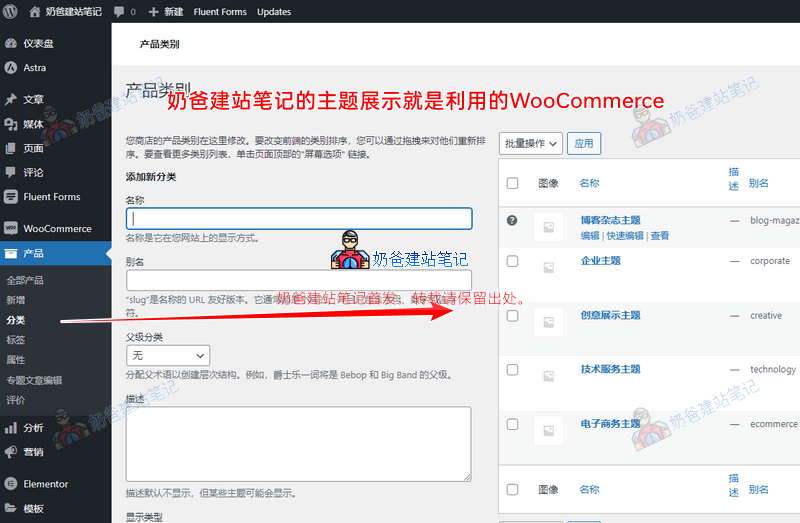Click the Astra logo icon in sidebar
Viewport: 800px width, 523px height.
[x=11, y=67]
